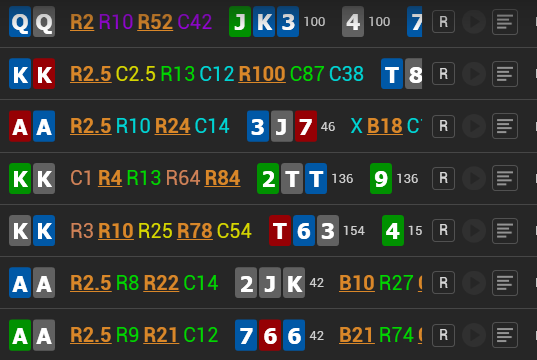Open text lines icon for KK R100 hand
Image resolution: width=537 pixels, height=360 pixels.
505,74
